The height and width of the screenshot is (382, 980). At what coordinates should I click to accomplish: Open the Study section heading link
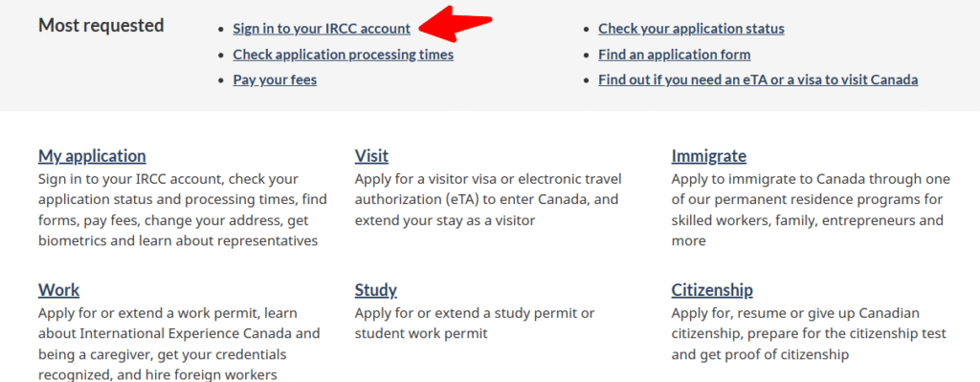pyautogui.click(x=375, y=290)
